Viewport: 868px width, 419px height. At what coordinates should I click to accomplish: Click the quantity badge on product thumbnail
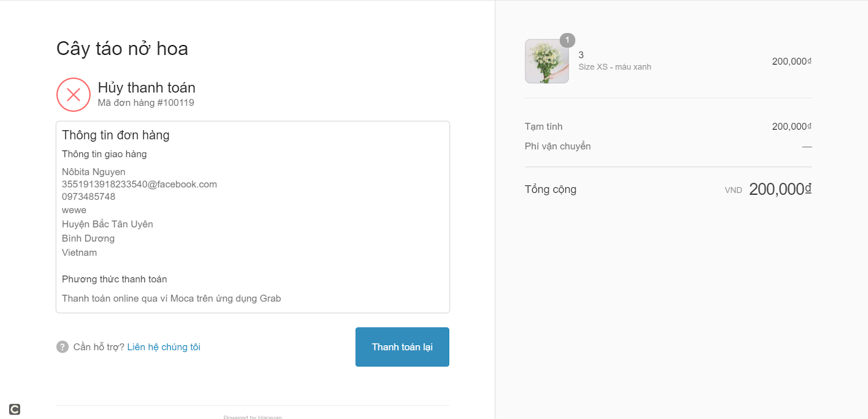[x=567, y=40]
